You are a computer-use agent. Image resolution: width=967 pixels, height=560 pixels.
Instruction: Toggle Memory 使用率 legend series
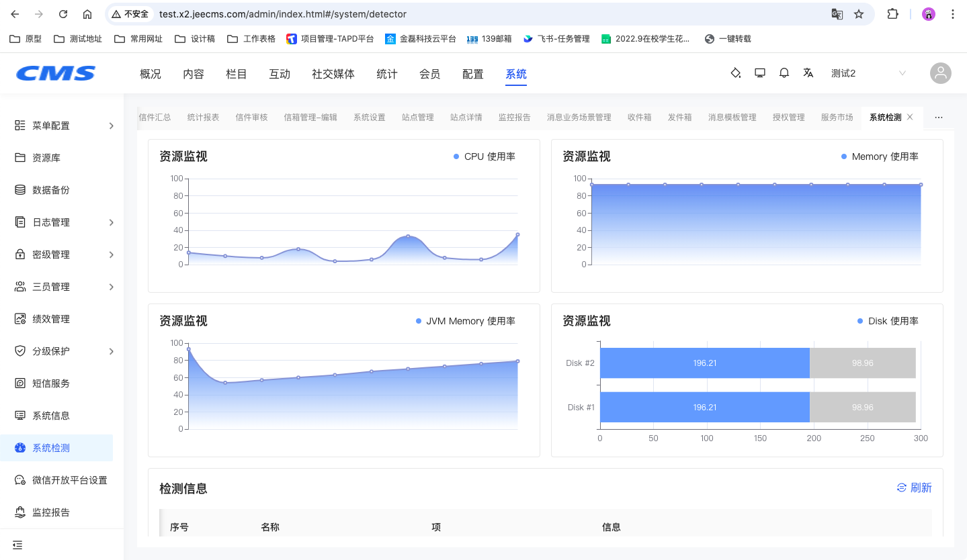pos(879,156)
